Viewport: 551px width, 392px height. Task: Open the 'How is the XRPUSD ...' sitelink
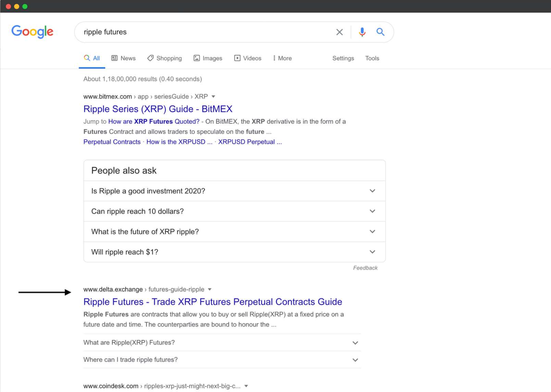[x=179, y=142]
